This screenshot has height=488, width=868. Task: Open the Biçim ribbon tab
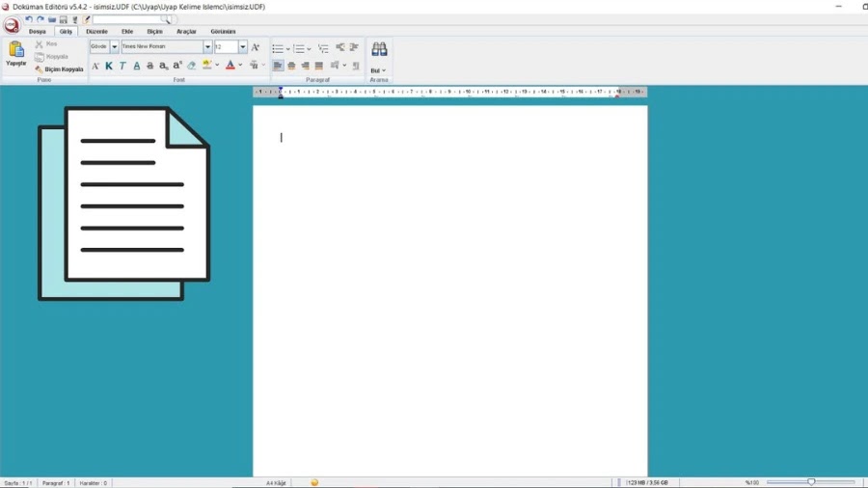(154, 32)
